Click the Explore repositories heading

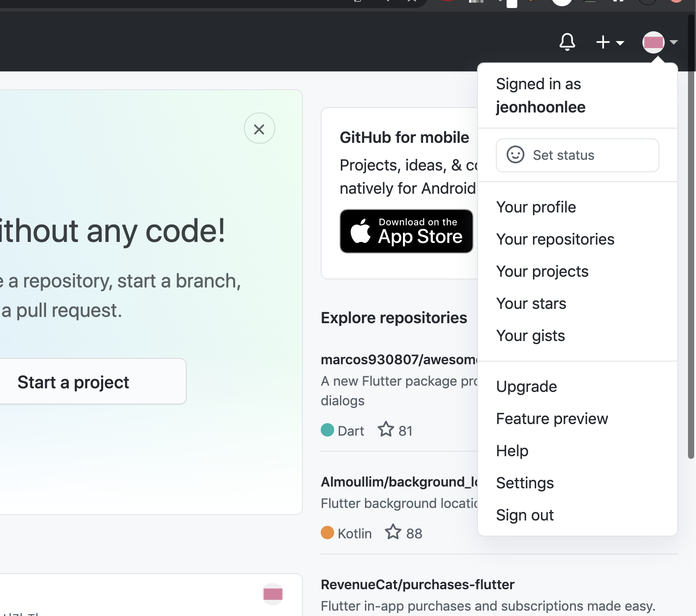394,318
